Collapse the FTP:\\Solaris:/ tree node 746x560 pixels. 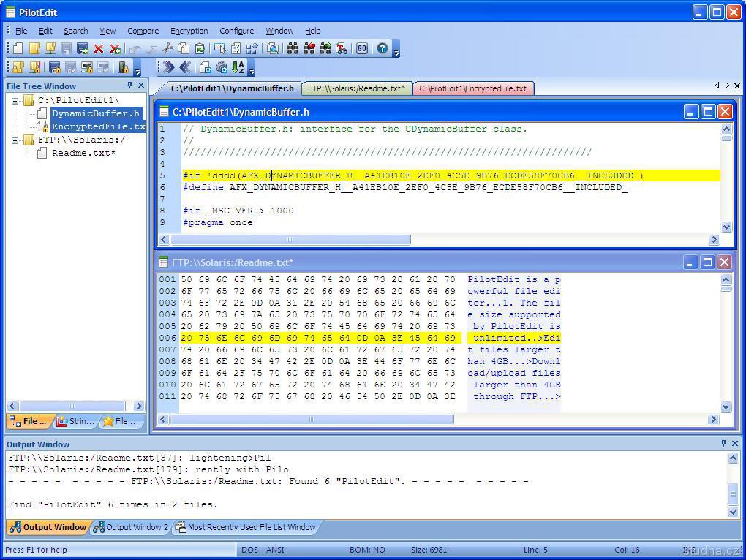(15, 140)
